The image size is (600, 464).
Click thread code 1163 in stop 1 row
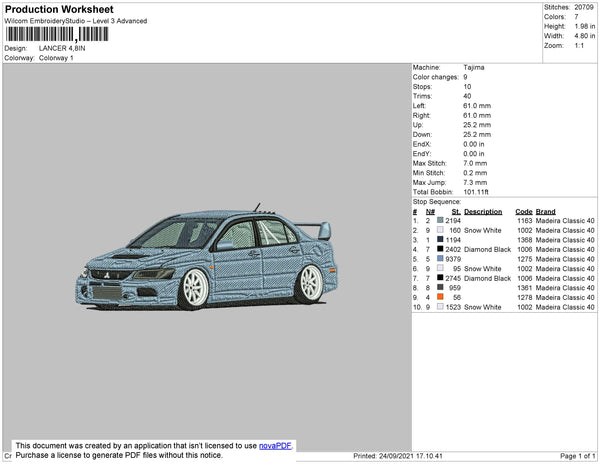pyautogui.click(x=525, y=221)
